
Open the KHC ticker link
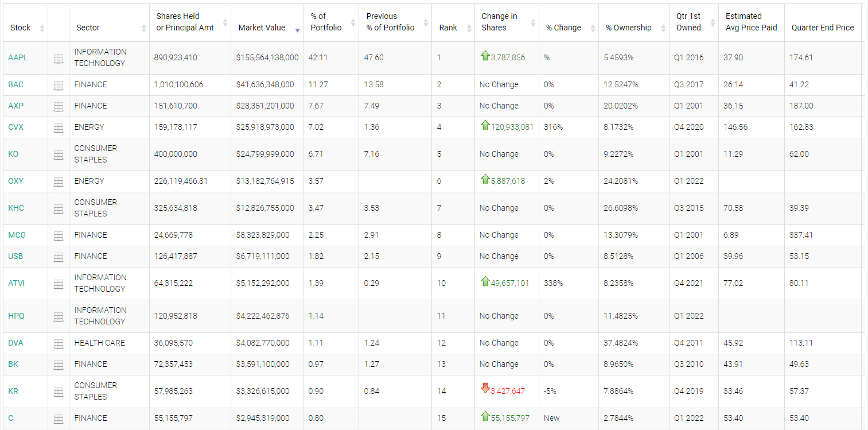pos(16,208)
